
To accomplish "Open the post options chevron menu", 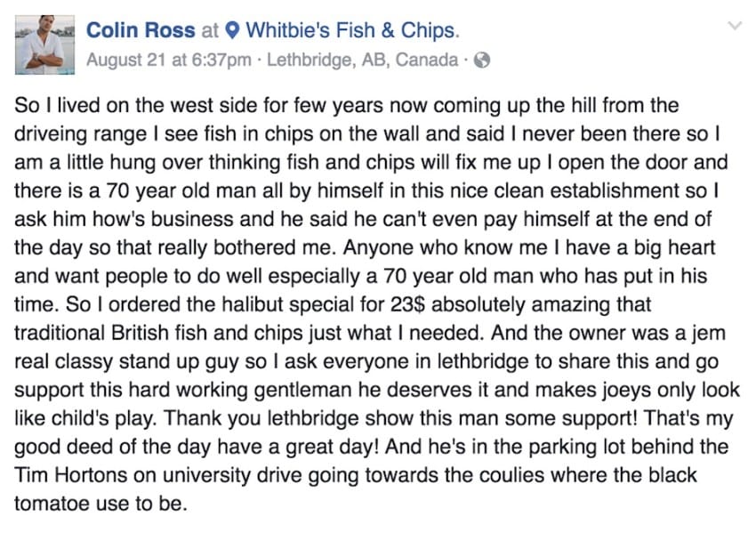I will (x=735, y=26).
